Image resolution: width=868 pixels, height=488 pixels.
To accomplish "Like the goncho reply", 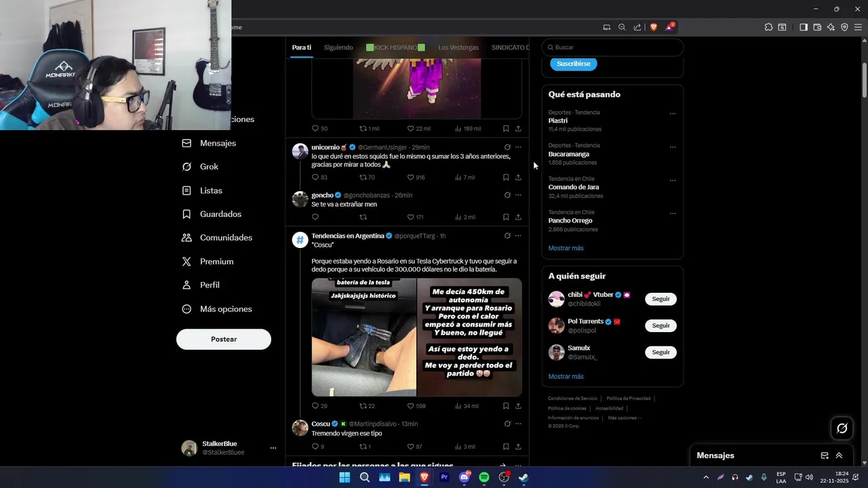I will coord(410,218).
